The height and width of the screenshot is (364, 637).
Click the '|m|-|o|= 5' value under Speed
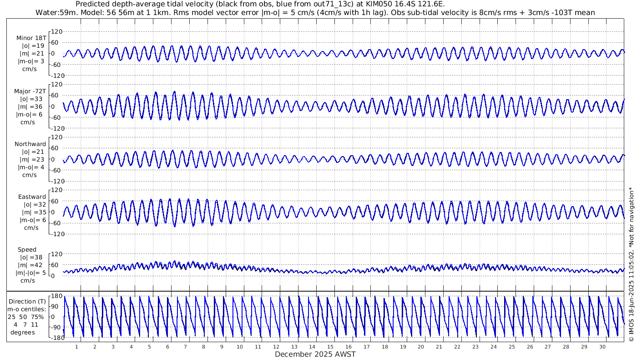click(x=32, y=273)
